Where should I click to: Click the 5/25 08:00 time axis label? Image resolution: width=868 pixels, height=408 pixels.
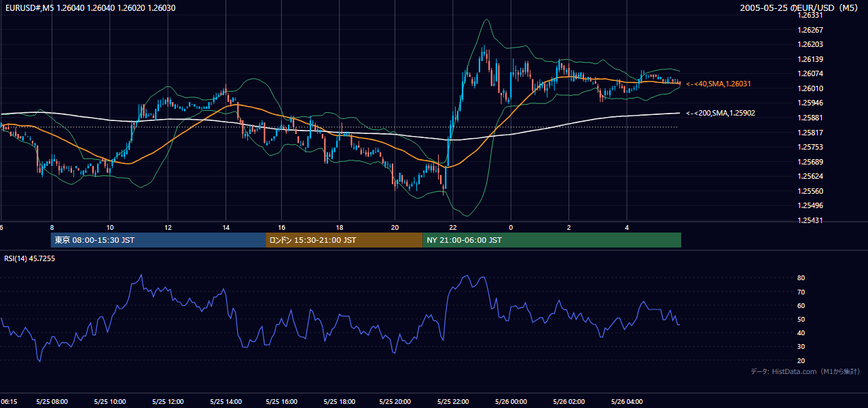pyautogui.click(x=52, y=402)
